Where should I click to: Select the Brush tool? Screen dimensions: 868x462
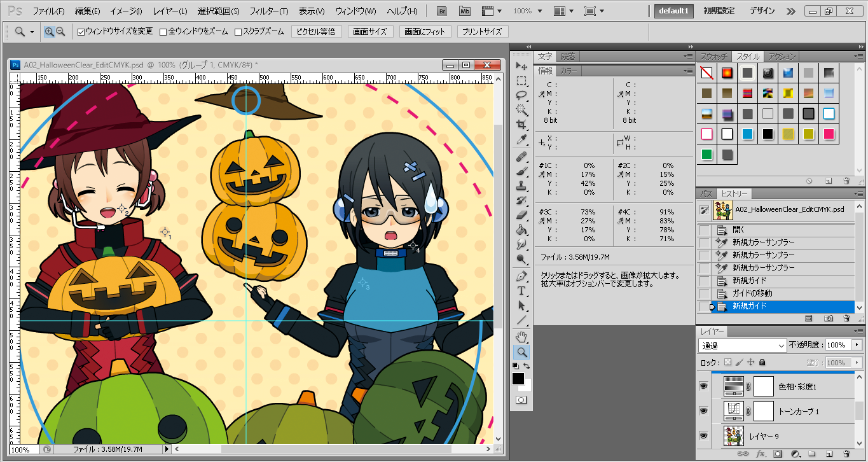pyautogui.click(x=521, y=171)
